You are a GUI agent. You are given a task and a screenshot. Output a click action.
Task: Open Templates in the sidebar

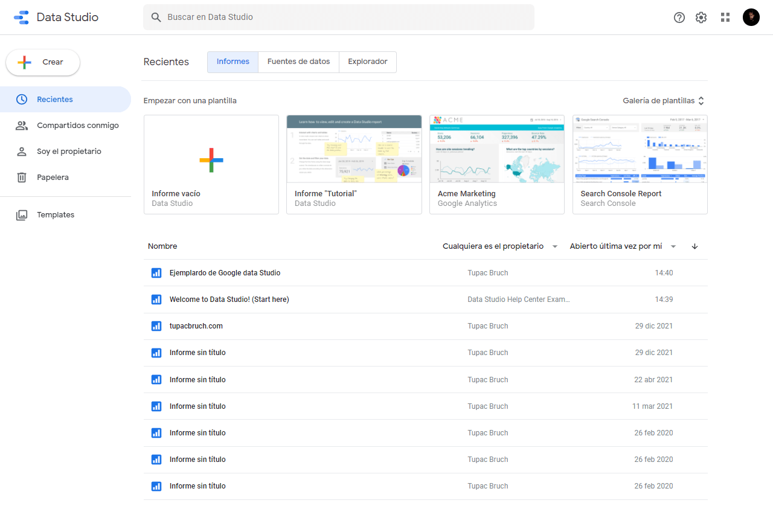[x=65, y=215]
